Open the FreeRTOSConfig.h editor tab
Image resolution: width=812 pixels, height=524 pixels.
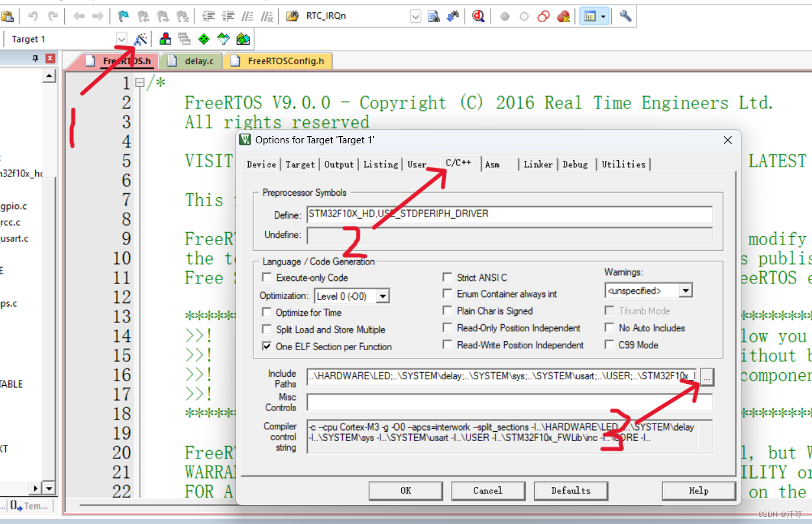coord(278,61)
